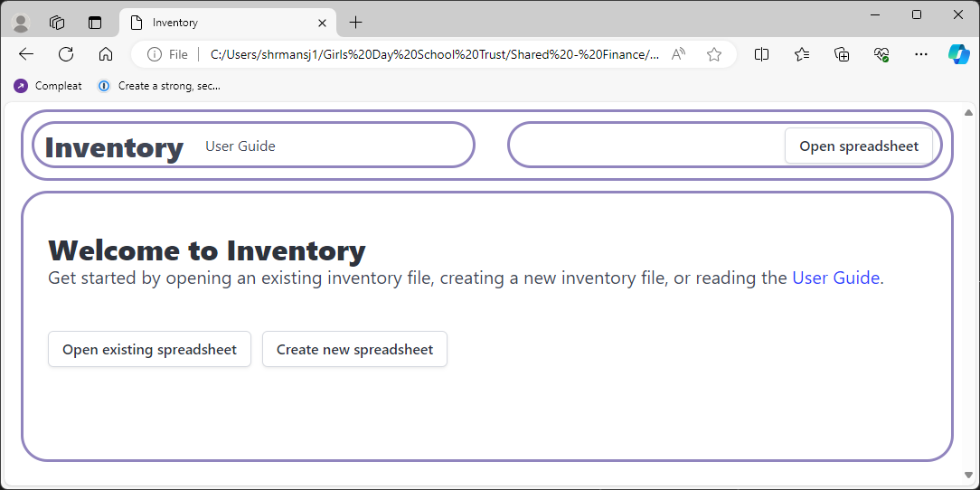
Task: Open the Favorites list icon
Action: (x=802, y=54)
